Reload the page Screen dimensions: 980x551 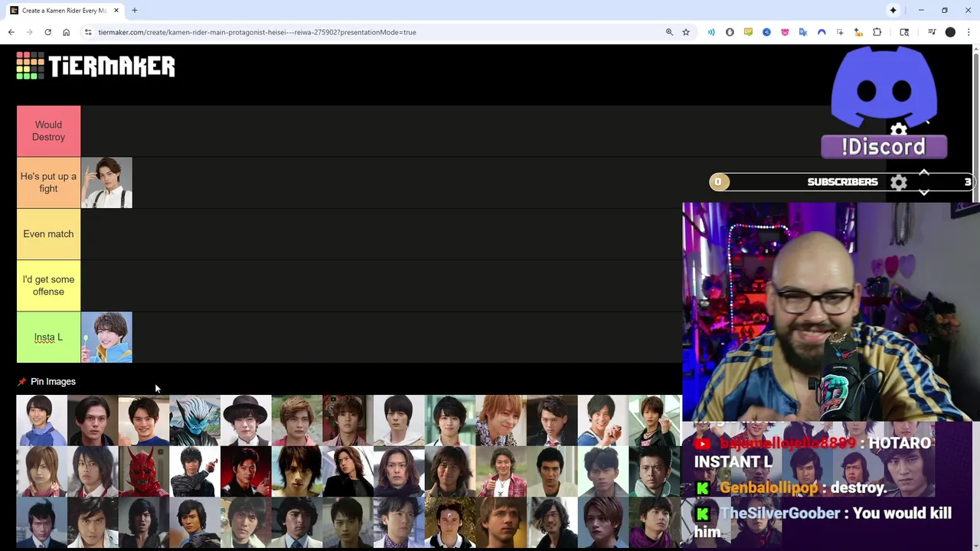point(47,32)
